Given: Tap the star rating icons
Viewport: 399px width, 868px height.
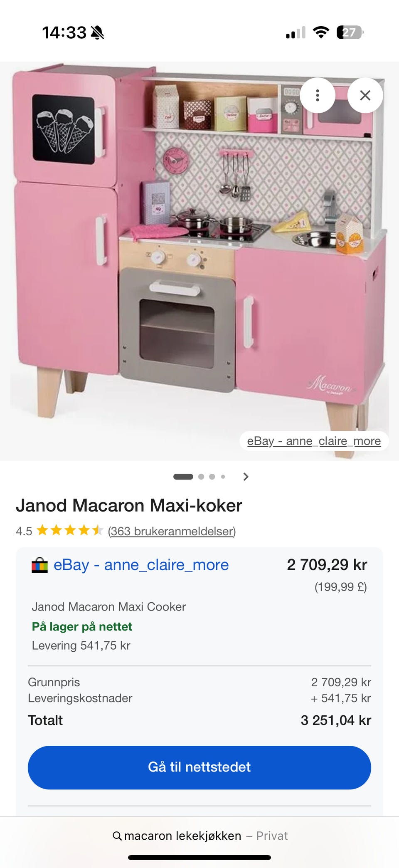Looking at the screenshot, I should (70, 530).
